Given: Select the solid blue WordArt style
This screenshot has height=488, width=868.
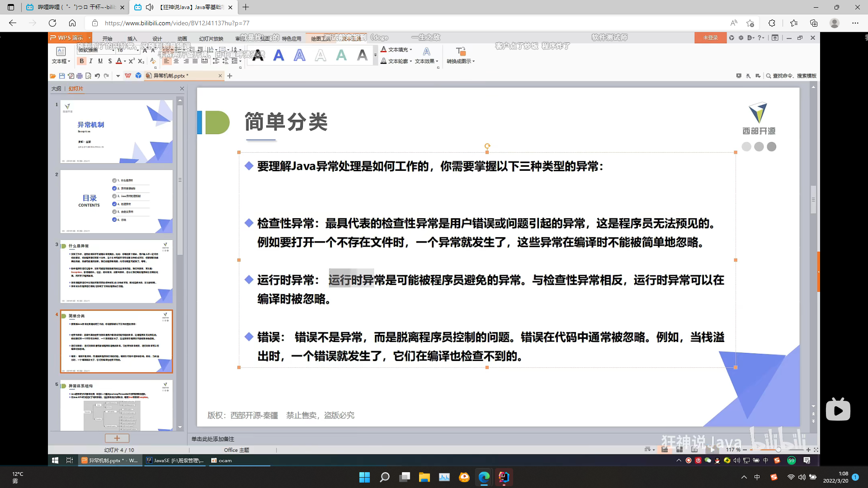Looking at the screenshot, I should coord(279,55).
